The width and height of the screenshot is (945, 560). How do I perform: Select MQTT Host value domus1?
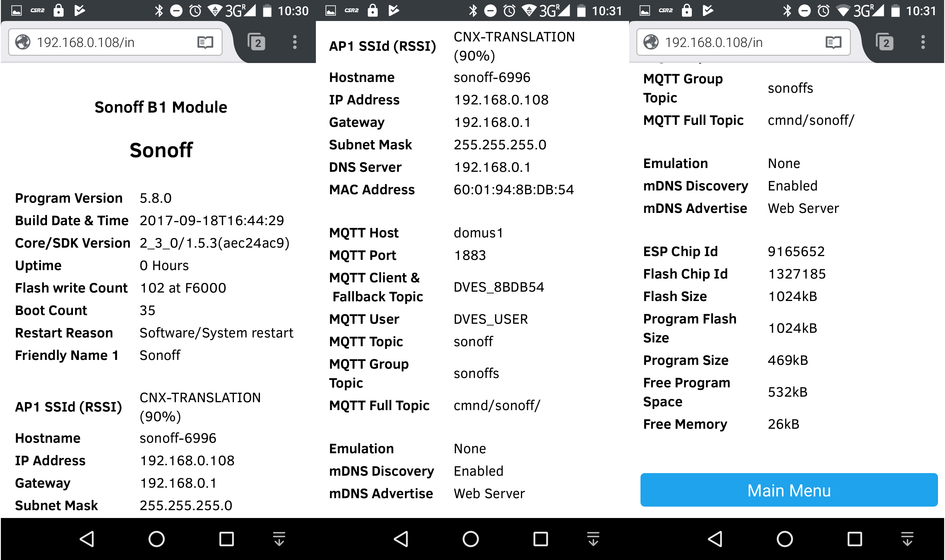478,233
